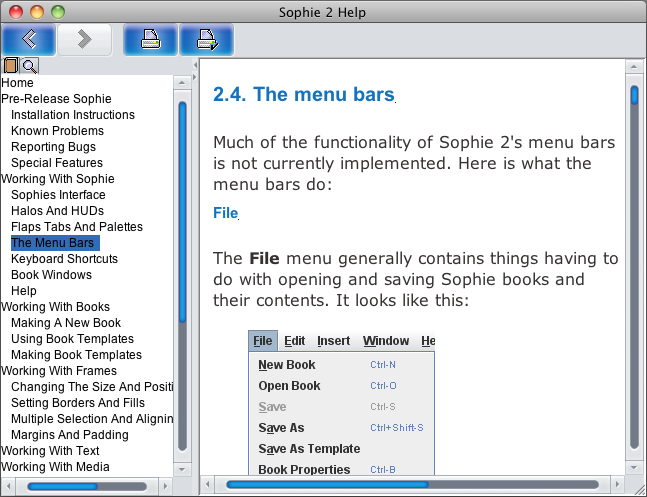
Task: Open Book Windows topic
Action: 52,275
